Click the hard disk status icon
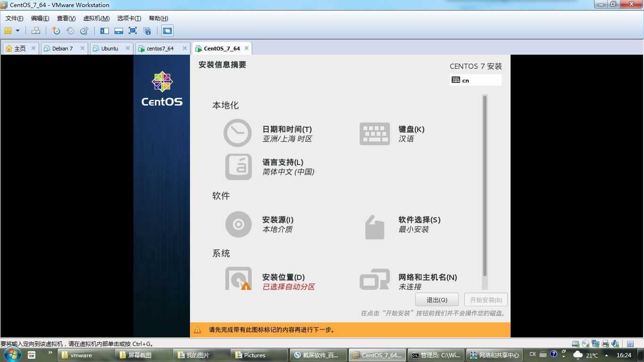This screenshot has width=644, height=362. [x=575, y=344]
